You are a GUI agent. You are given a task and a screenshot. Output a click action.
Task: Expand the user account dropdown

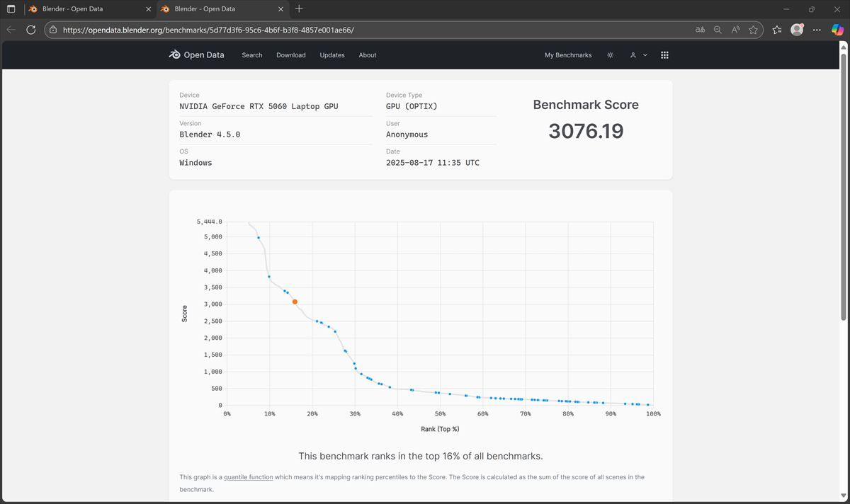(638, 55)
